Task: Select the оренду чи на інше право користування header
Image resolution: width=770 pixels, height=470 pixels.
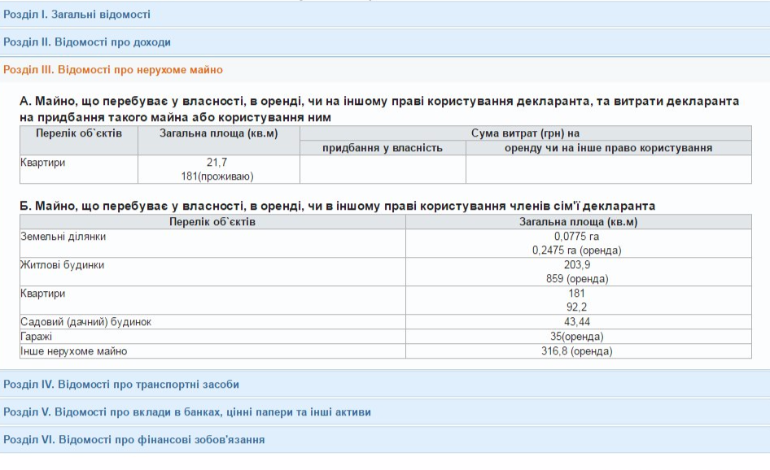Action: pyautogui.click(x=607, y=148)
